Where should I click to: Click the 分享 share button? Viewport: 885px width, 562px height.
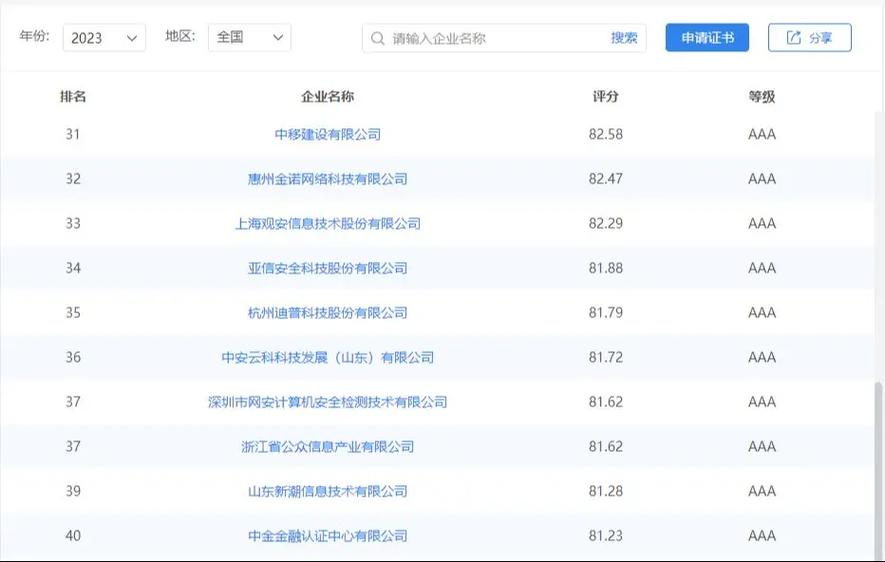coord(809,38)
